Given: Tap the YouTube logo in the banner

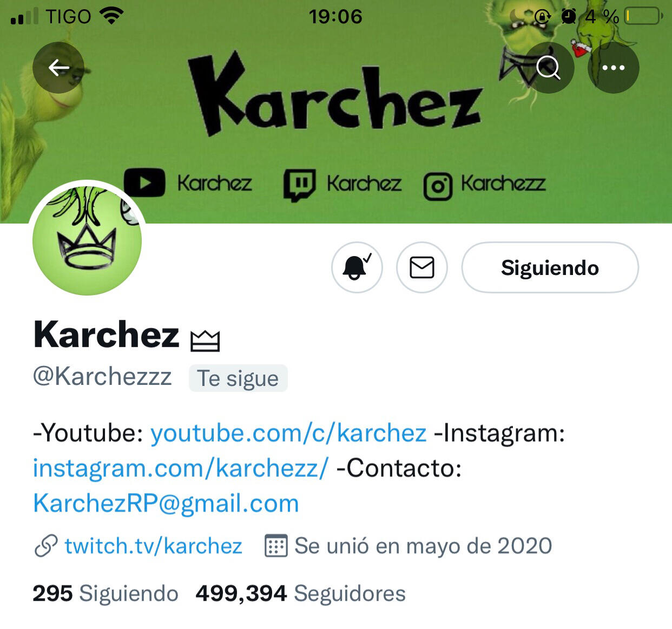Looking at the screenshot, I should point(144,182).
